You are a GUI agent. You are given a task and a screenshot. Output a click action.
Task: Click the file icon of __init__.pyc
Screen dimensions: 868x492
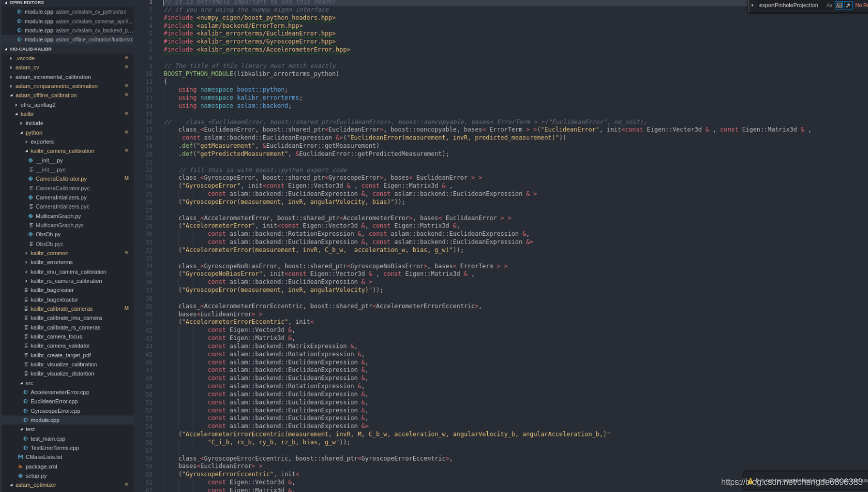coord(31,170)
